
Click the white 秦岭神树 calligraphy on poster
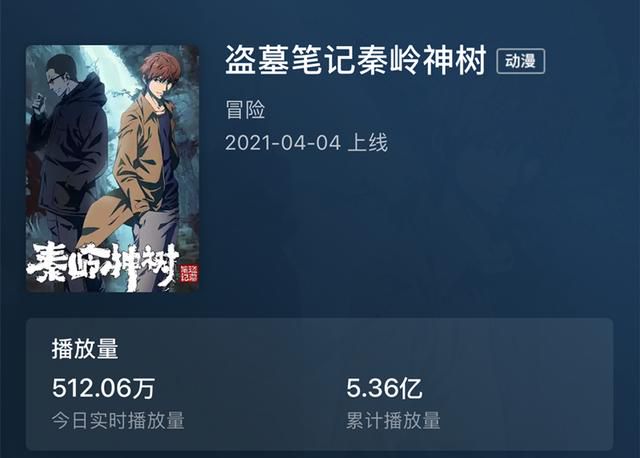[x=103, y=265]
